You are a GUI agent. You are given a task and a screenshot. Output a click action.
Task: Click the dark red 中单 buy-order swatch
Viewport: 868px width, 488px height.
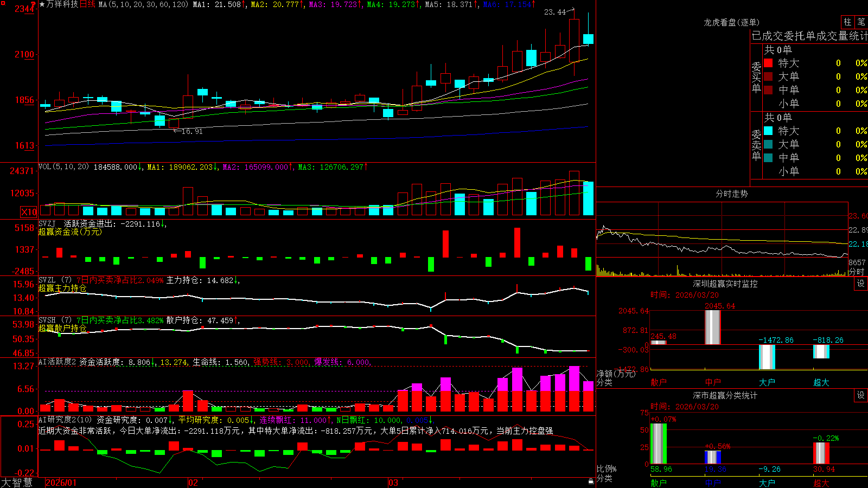768,90
